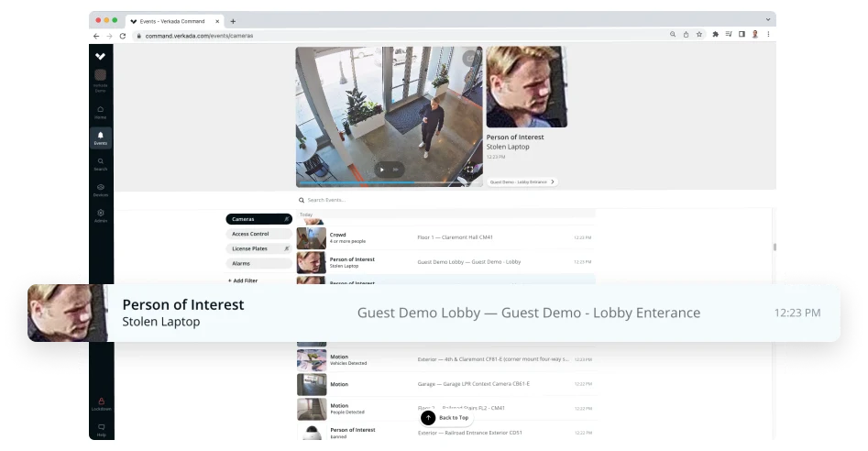Image resolution: width=868 pixels, height=451 pixels.
Task: Share this page using the share icon
Action: [686, 34]
